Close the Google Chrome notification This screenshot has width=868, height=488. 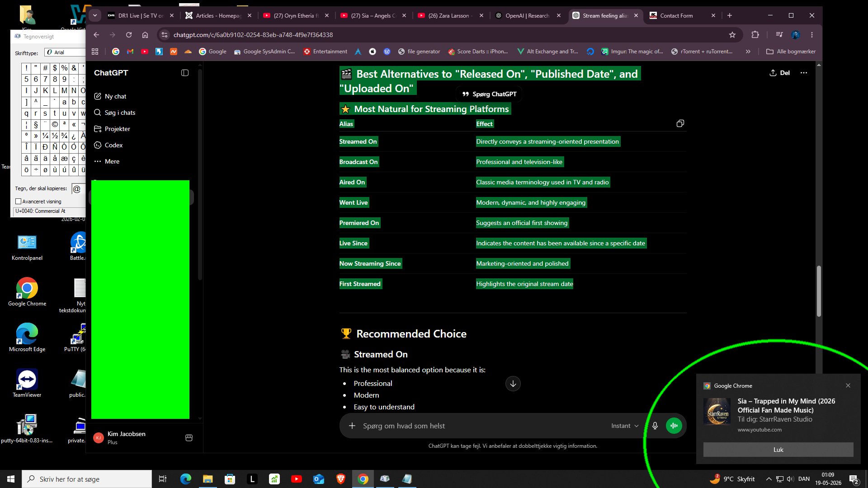(x=848, y=385)
